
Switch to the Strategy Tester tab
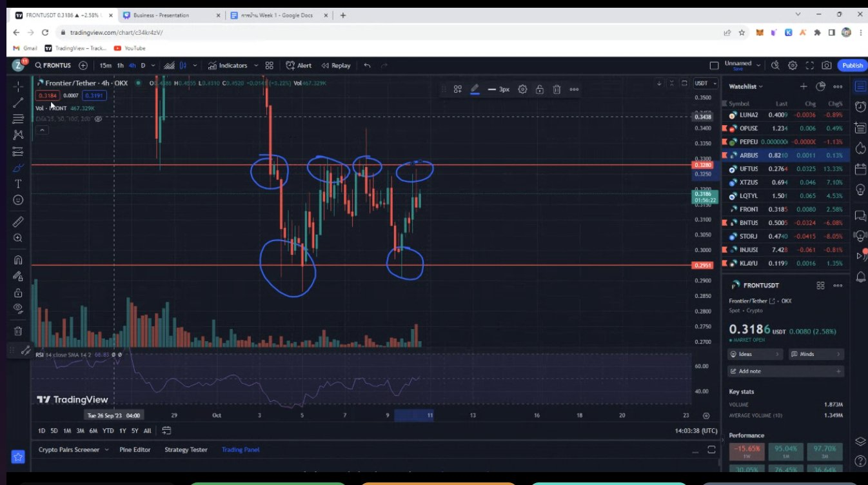(186, 450)
